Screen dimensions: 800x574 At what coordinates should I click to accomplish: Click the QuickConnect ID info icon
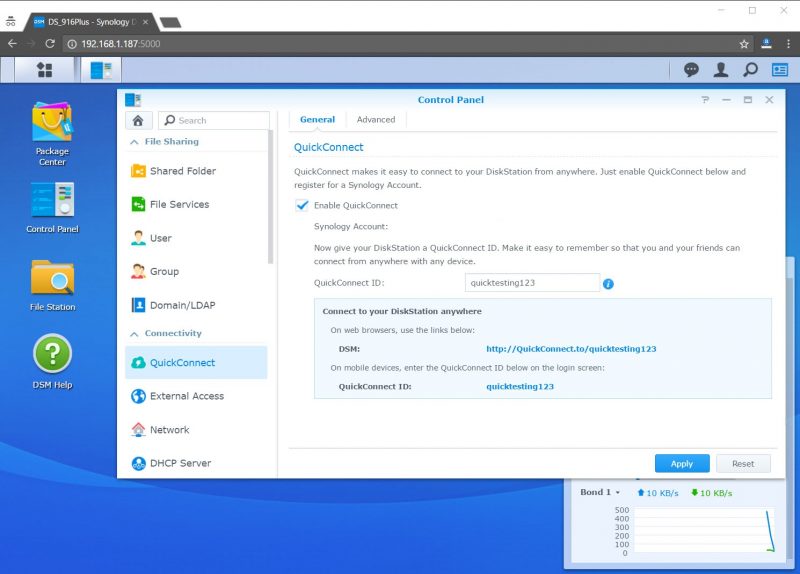pyautogui.click(x=608, y=284)
